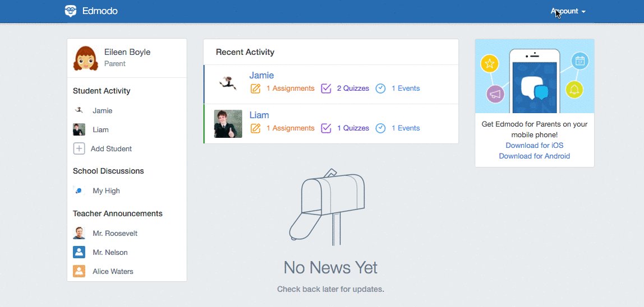Click Liam's small sidebar photo
This screenshot has height=307, width=644.
(79, 129)
